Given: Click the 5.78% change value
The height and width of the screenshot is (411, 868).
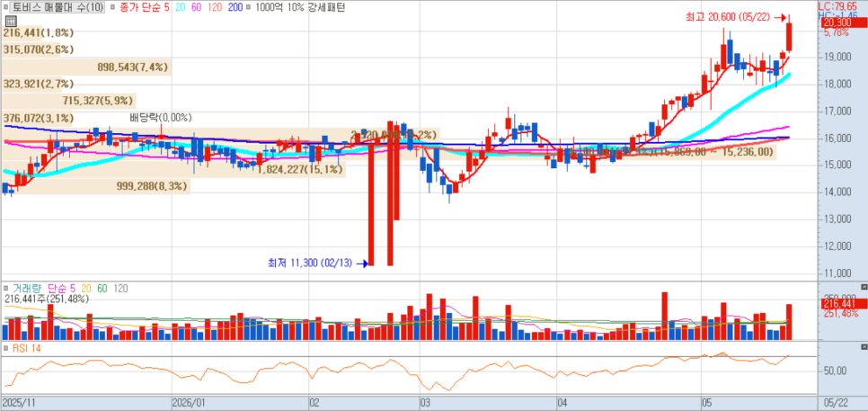Looking at the screenshot, I should [x=836, y=32].
